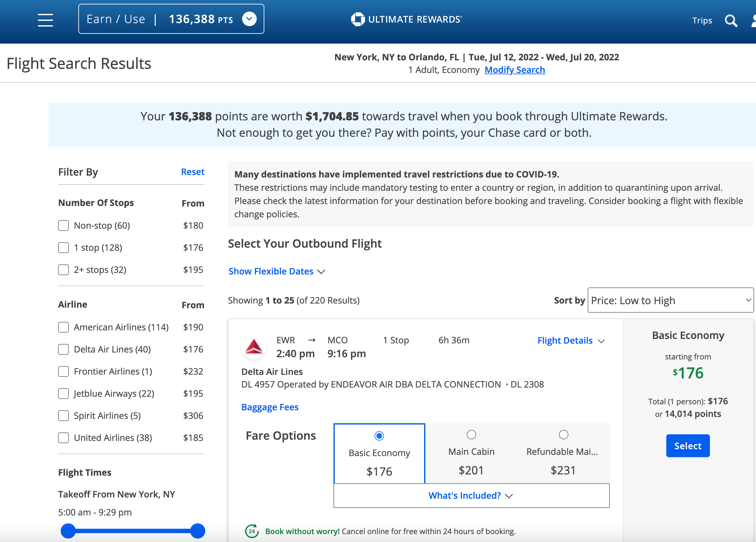Check the Spirit Airlines filter
Screen dimensions: 756x542
point(63,416)
